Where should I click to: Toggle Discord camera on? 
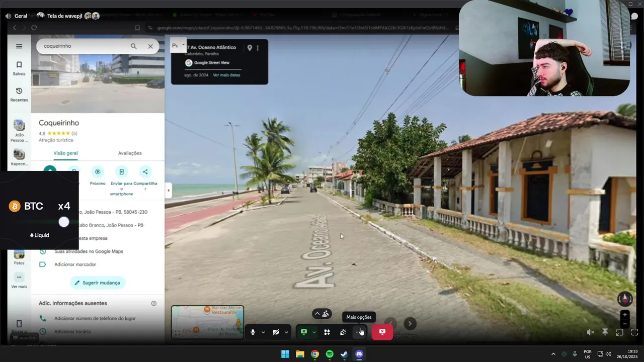pos(276,332)
